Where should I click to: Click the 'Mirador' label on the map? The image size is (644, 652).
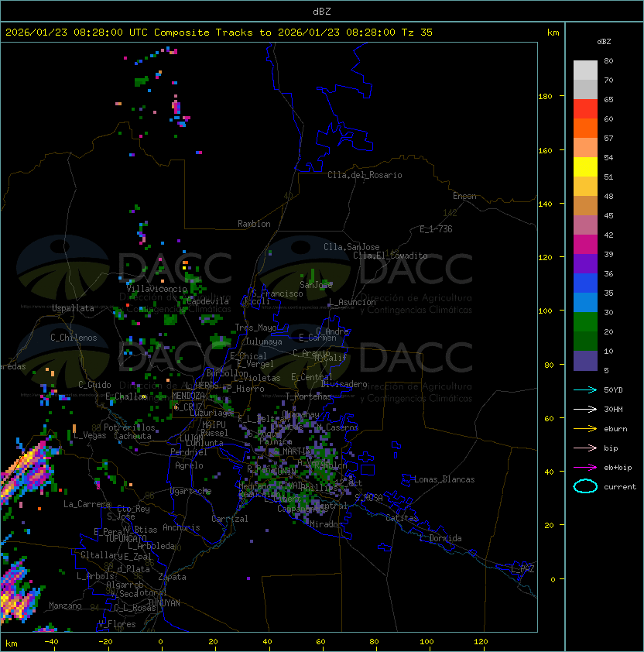(x=327, y=524)
